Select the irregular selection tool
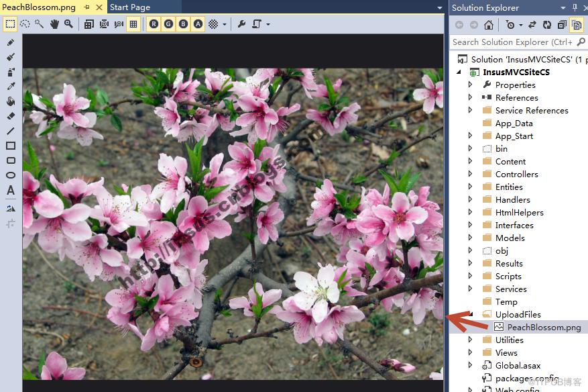Viewport: 588px width, 392px height. (25, 24)
